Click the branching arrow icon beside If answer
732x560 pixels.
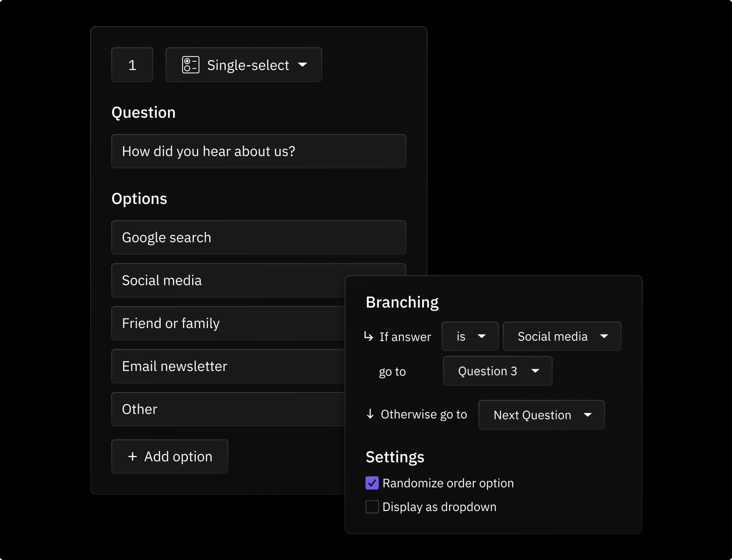click(369, 336)
